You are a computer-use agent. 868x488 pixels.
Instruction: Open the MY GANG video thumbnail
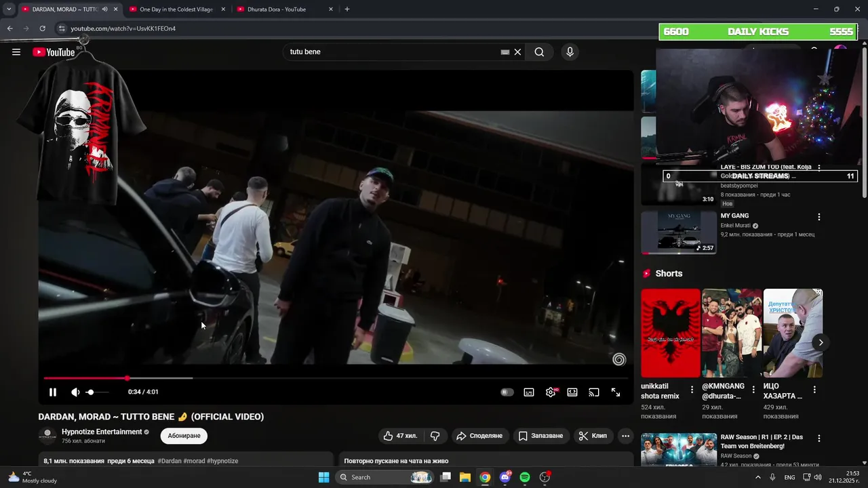click(679, 232)
